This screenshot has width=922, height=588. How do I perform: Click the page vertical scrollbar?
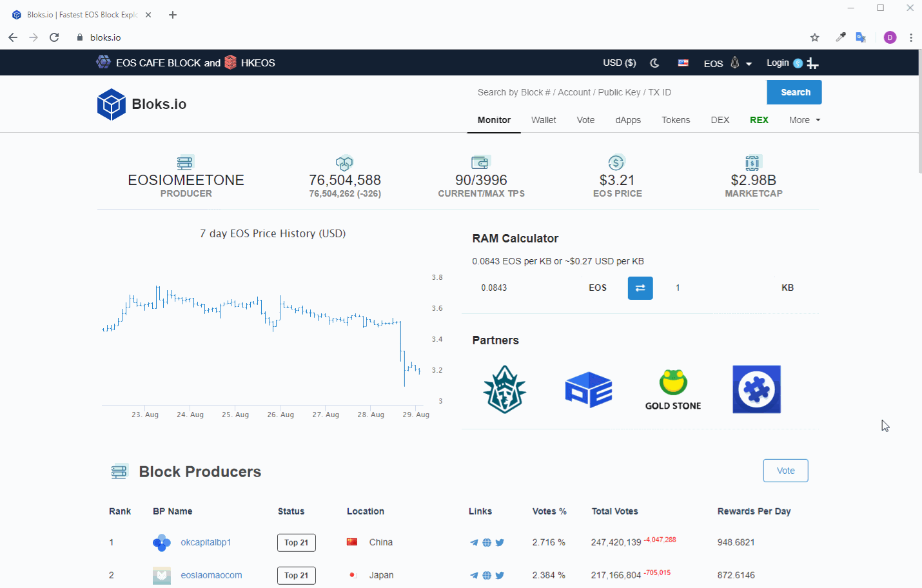click(920, 112)
